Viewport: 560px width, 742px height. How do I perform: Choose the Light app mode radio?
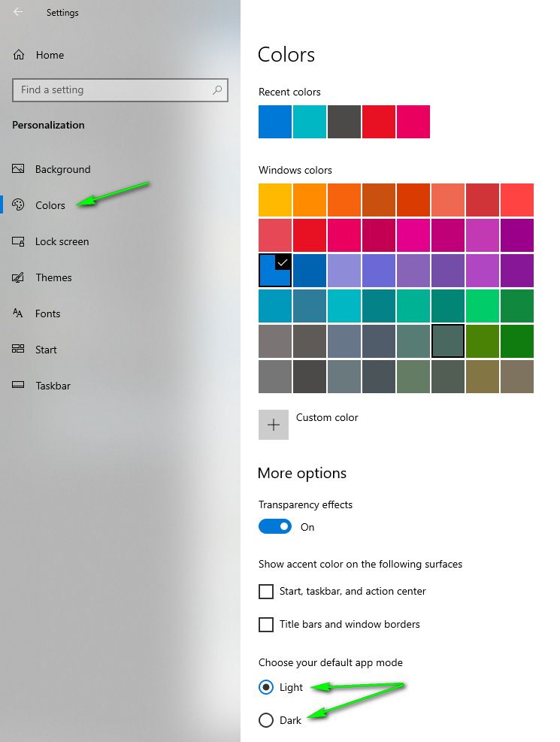266,687
